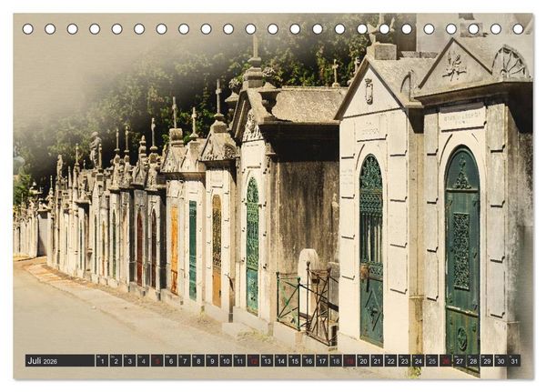
Task: Choose day 14 in the calendar strip
Action: pos(281,361)
